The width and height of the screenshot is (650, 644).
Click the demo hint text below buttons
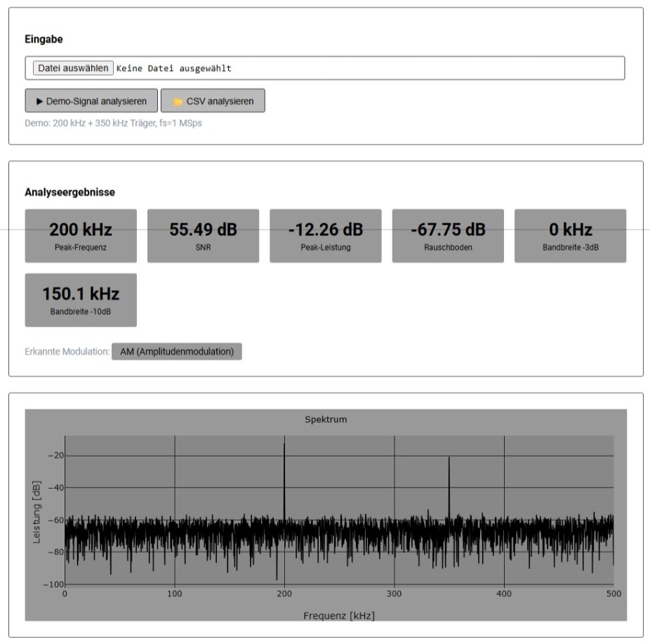[113, 123]
